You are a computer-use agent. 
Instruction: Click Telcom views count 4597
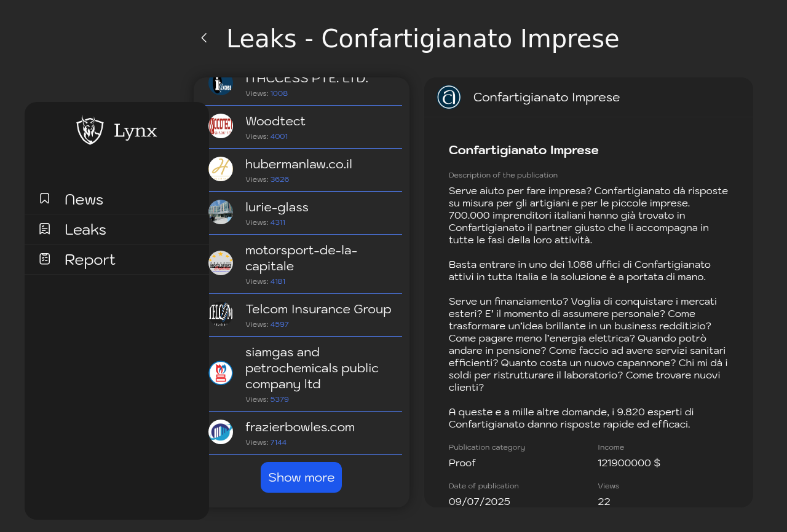click(280, 324)
